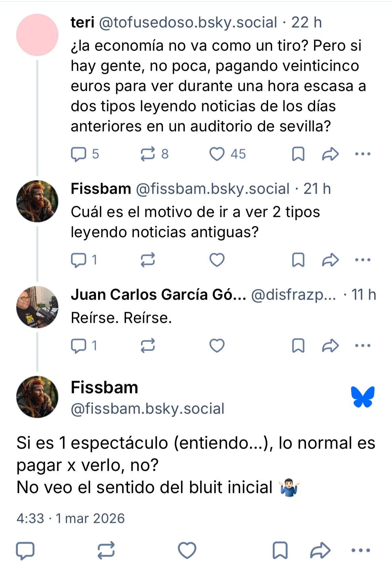This screenshot has height=576, width=392.
Task: Repost Juan Carlos García's 'Reírse' reply
Action: tap(148, 346)
